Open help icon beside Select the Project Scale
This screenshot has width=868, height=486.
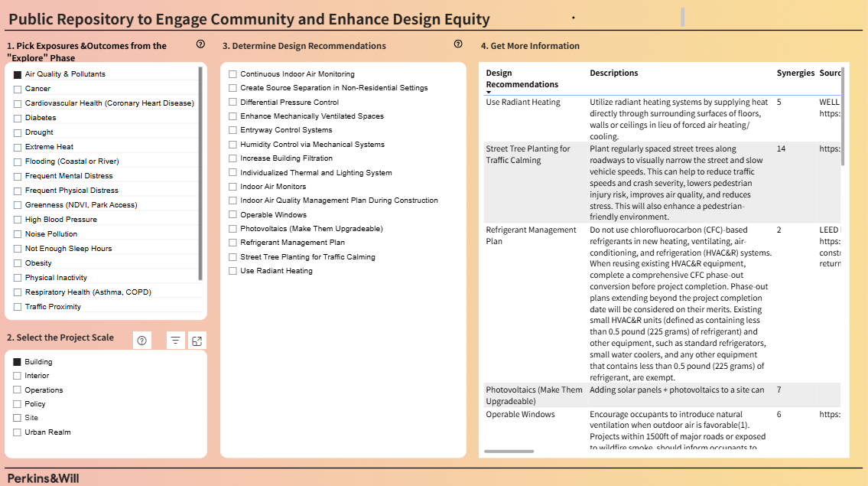point(141,341)
